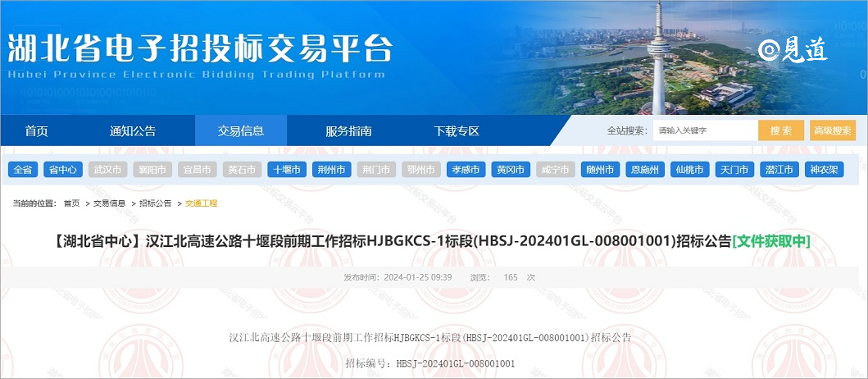Viewport: 868px width, 379px height.
Task: Open 高级搜索 advanced search
Action: (832, 130)
